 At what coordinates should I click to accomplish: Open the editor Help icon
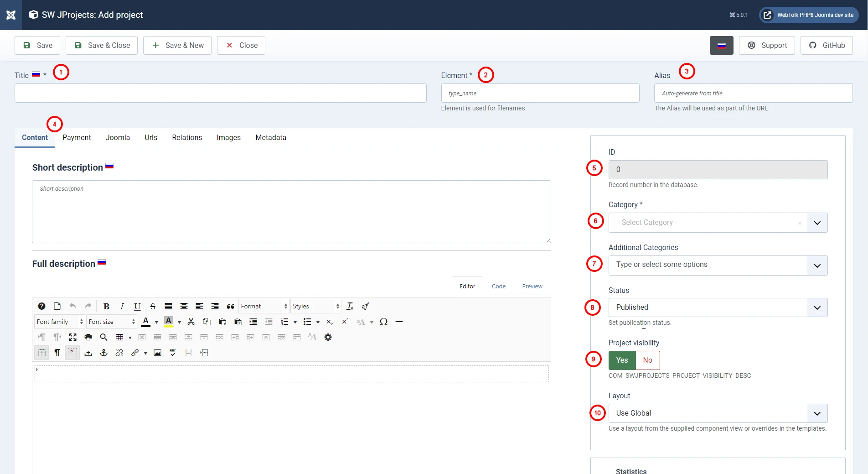(41, 306)
